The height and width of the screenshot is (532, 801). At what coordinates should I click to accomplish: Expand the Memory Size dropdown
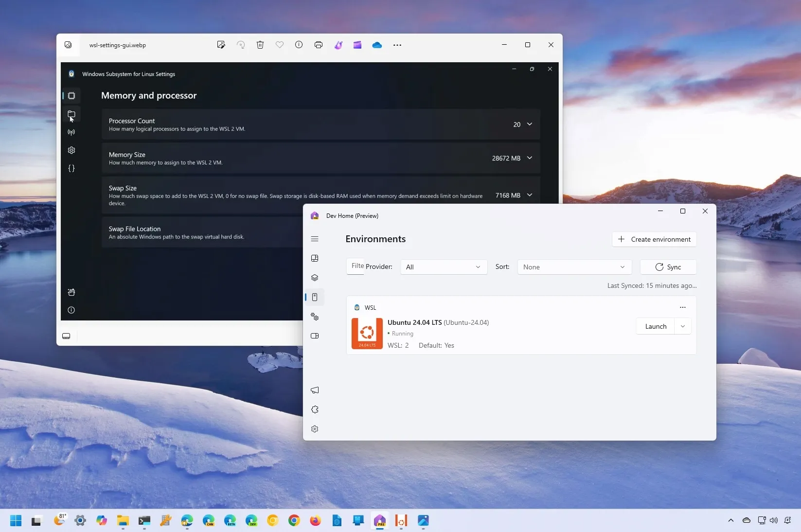(530, 158)
